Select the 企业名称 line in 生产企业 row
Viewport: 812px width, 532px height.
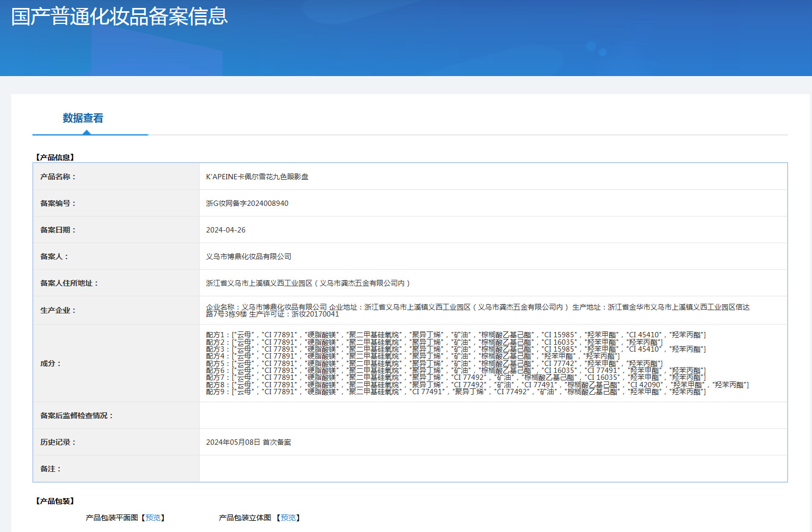pyautogui.click(x=478, y=307)
